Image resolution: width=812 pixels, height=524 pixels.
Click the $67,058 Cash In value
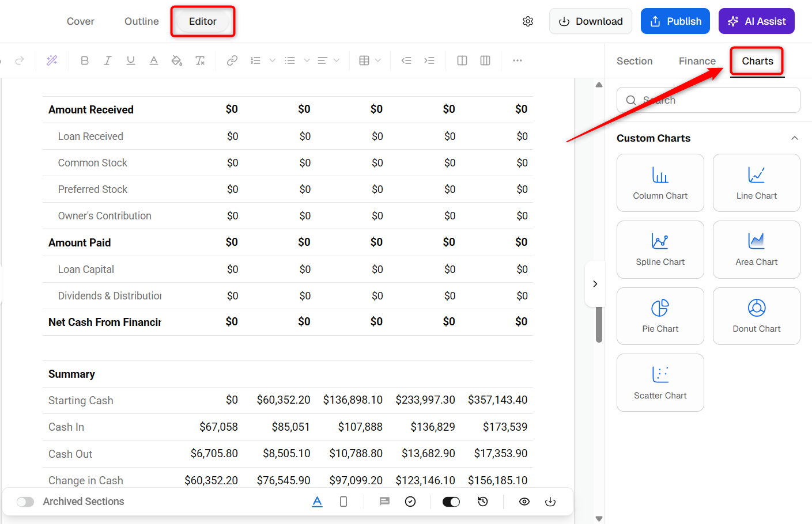219,427
